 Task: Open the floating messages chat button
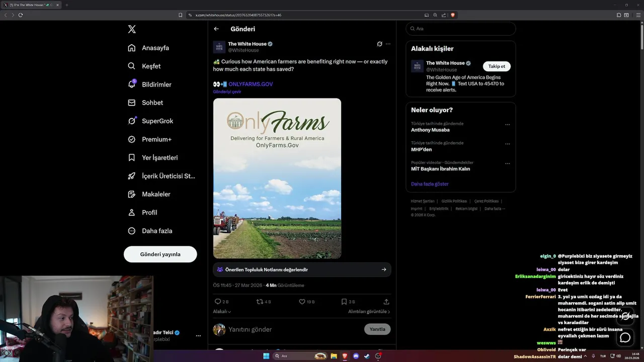pos(625,337)
